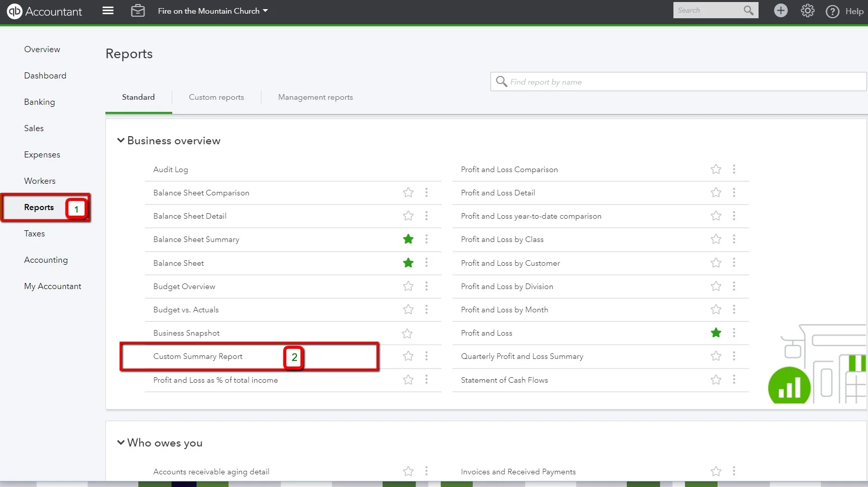
Task: Click the QuickBooks Accountant logo
Action: (45, 11)
